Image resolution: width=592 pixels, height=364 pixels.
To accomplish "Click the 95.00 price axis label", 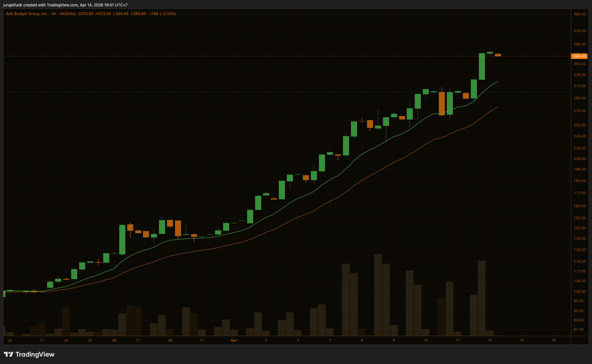I will (580, 301).
